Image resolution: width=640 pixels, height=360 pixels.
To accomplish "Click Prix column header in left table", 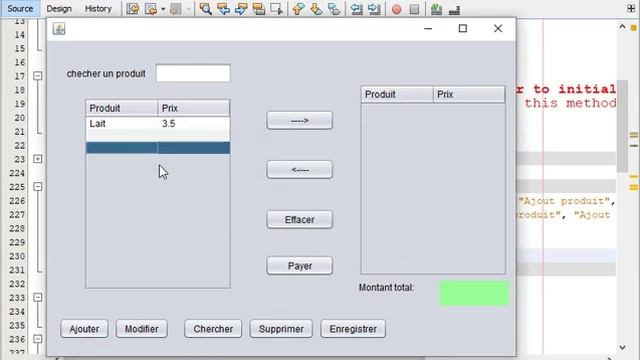I will [x=193, y=108].
